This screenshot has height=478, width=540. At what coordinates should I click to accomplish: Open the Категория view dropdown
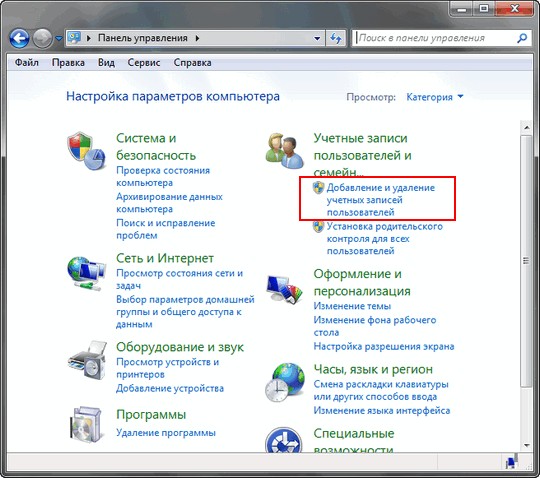click(x=435, y=97)
